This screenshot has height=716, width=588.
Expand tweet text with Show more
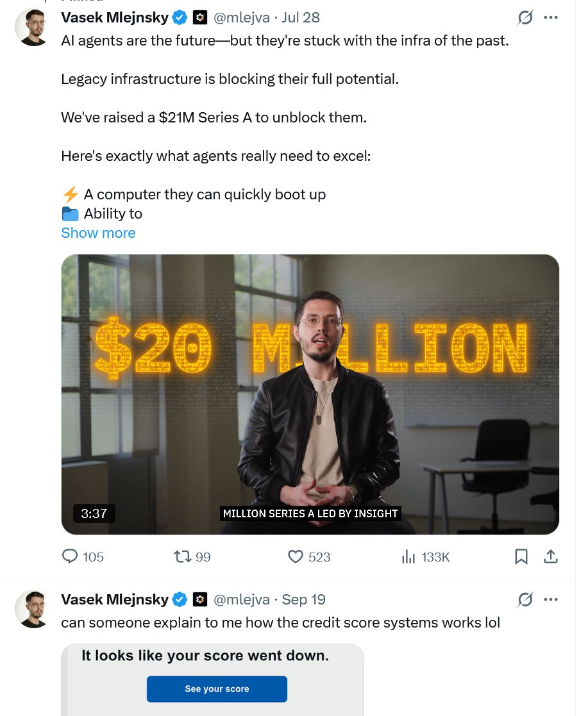tap(98, 233)
